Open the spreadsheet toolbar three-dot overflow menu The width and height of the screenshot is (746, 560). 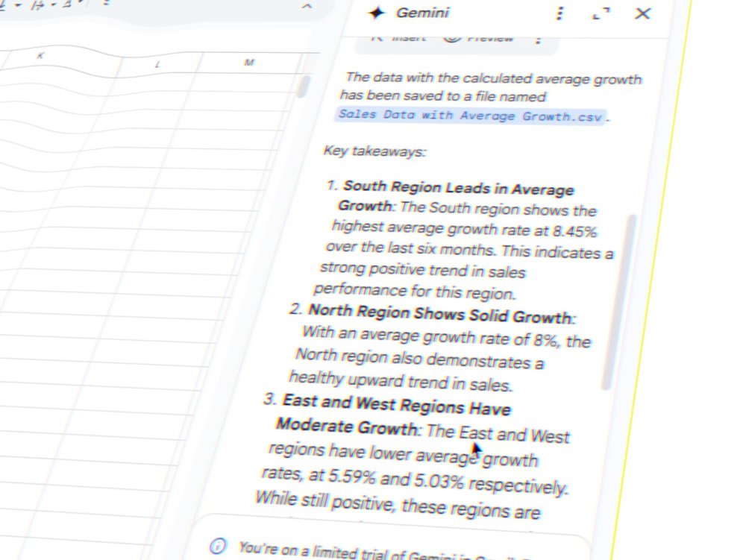tap(106, 3)
